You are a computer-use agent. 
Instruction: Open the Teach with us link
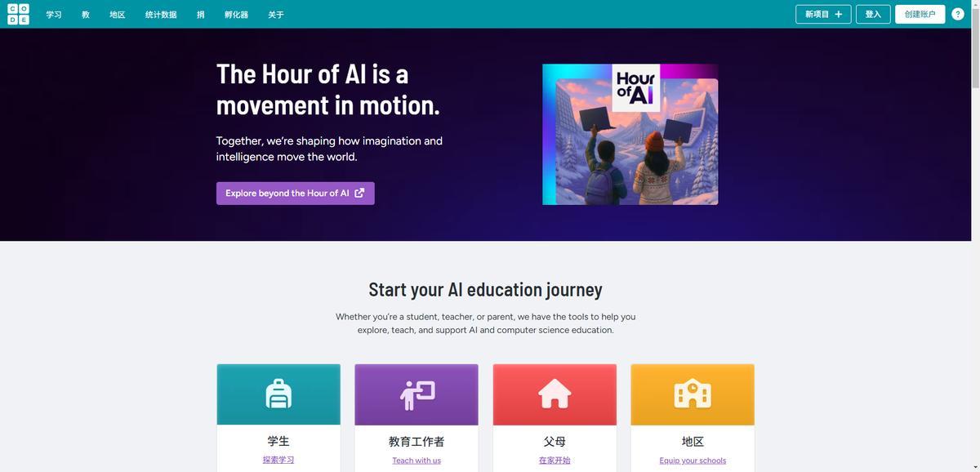416,461
